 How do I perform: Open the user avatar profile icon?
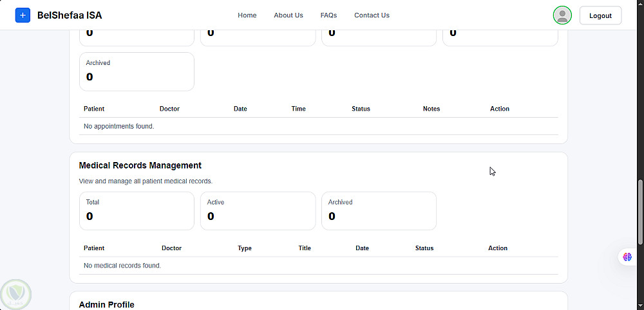pos(562,15)
